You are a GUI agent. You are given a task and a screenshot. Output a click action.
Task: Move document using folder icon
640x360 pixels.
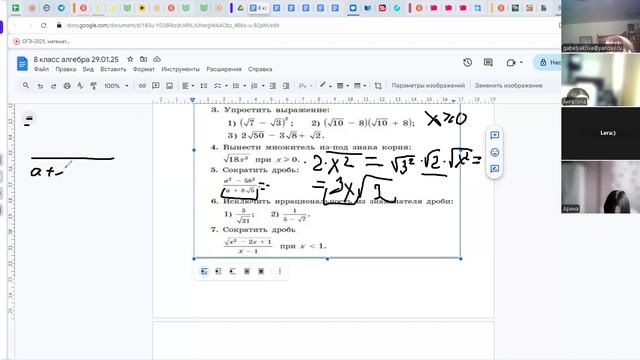(x=143, y=59)
